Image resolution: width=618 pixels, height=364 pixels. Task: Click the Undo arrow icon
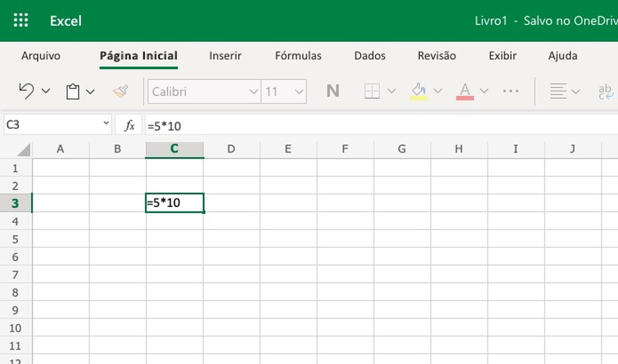point(25,91)
